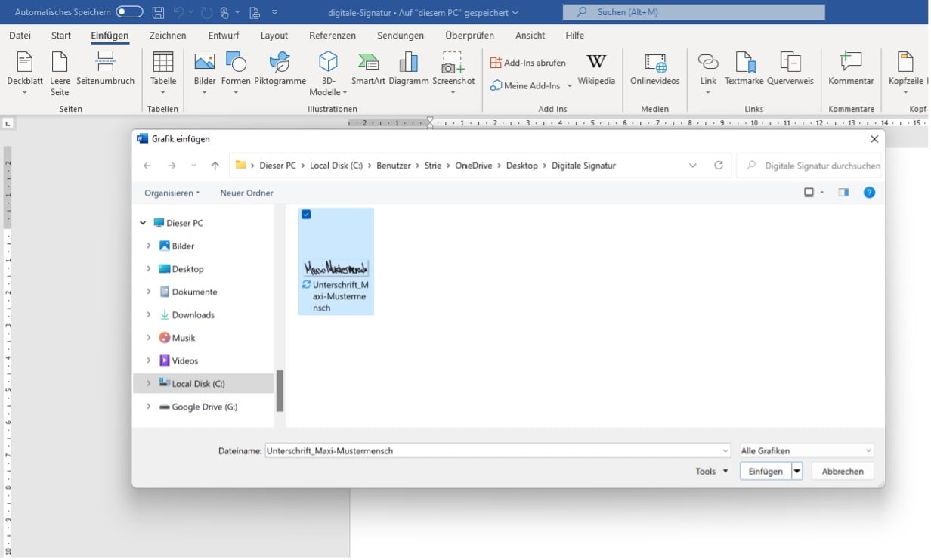931x560 pixels.
Task: Insert a Kommentar
Action: 850,70
